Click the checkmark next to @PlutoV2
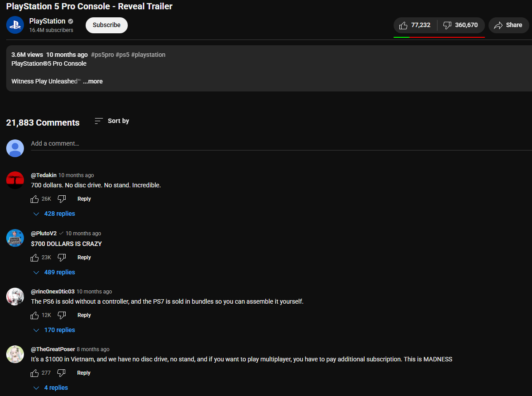This screenshot has width=532, height=396. tap(61, 234)
